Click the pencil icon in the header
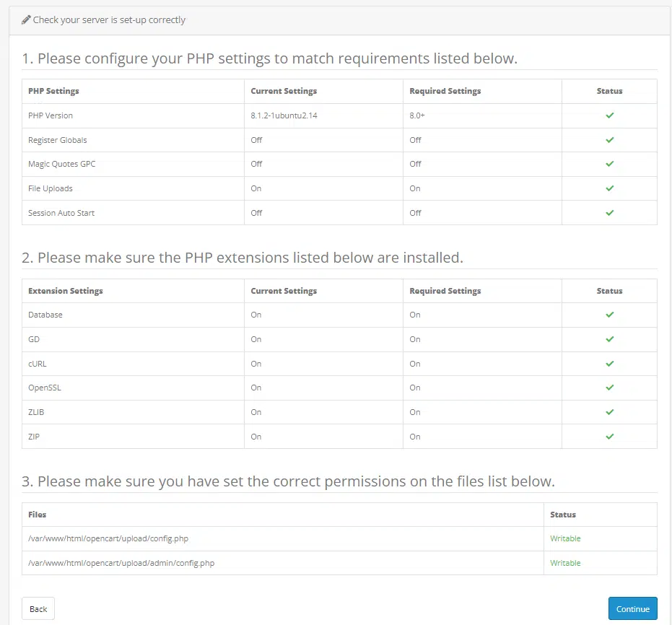 [x=26, y=20]
